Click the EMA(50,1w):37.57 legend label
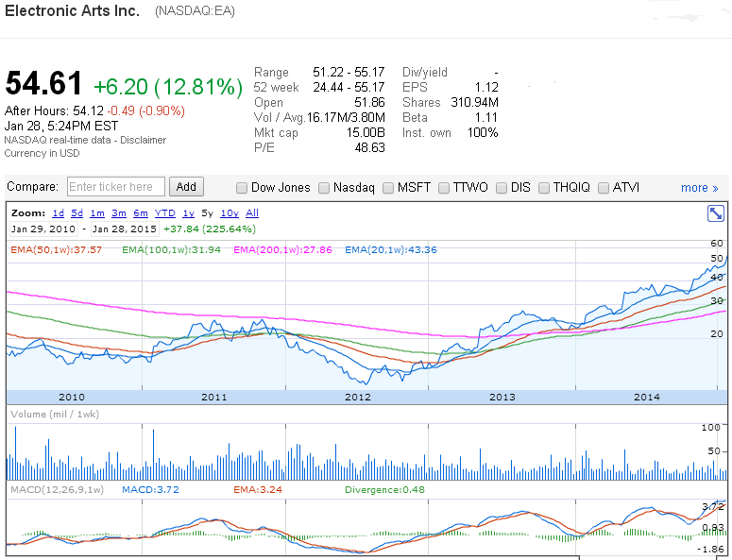The image size is (732, 560). (x=56, y=249)
